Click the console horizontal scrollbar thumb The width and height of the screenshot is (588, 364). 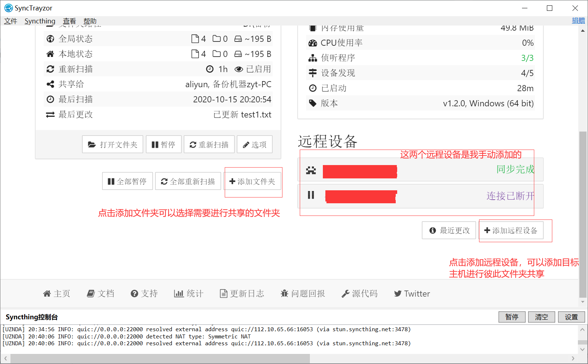[160, 359]
